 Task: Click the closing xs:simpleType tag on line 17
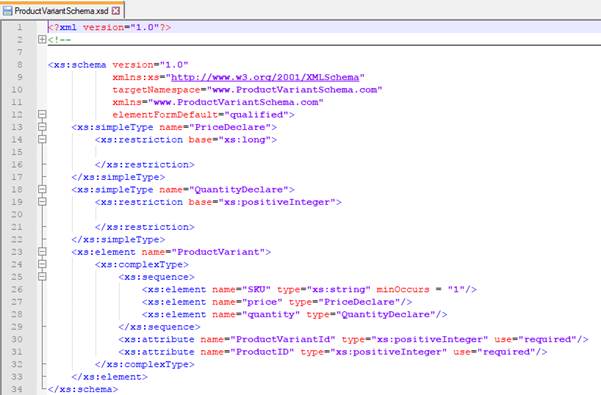(x=118, y=177)
